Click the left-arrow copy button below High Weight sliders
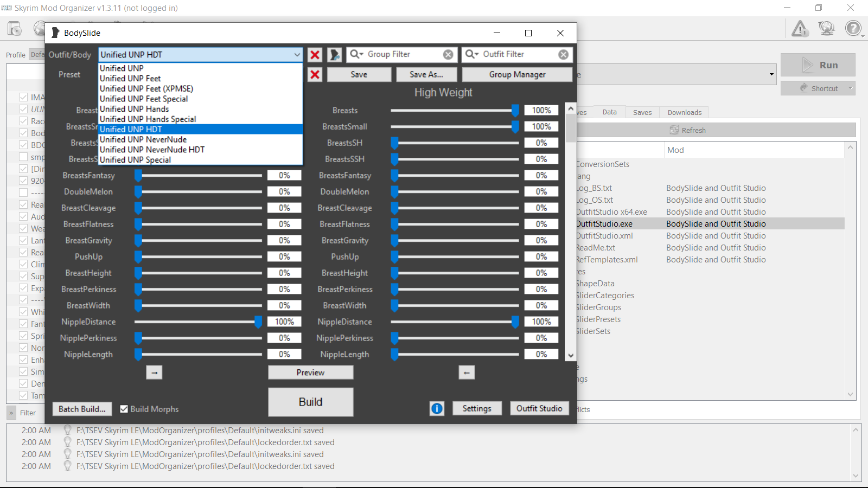This screenshot has height=488, width=868. (467, 373)
